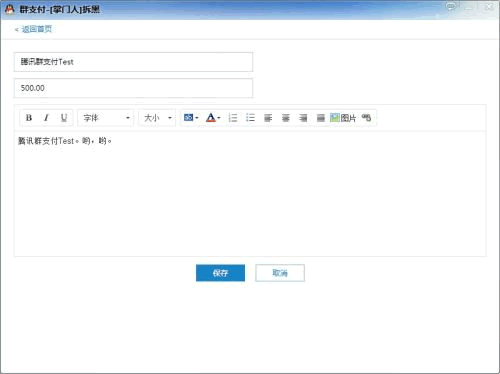
Task: Align text to the left
Action: 268,118
